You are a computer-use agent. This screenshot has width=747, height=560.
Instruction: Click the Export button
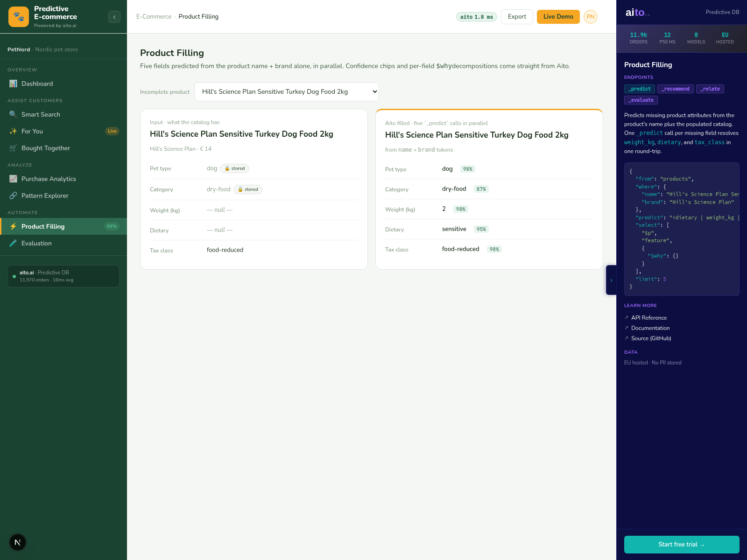(517, 17)
